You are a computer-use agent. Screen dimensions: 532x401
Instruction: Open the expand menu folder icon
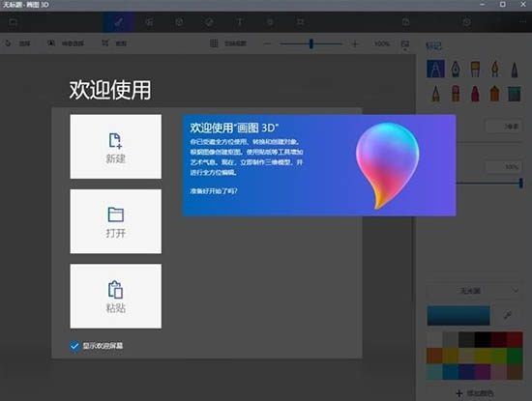click(x=13, y=22)
